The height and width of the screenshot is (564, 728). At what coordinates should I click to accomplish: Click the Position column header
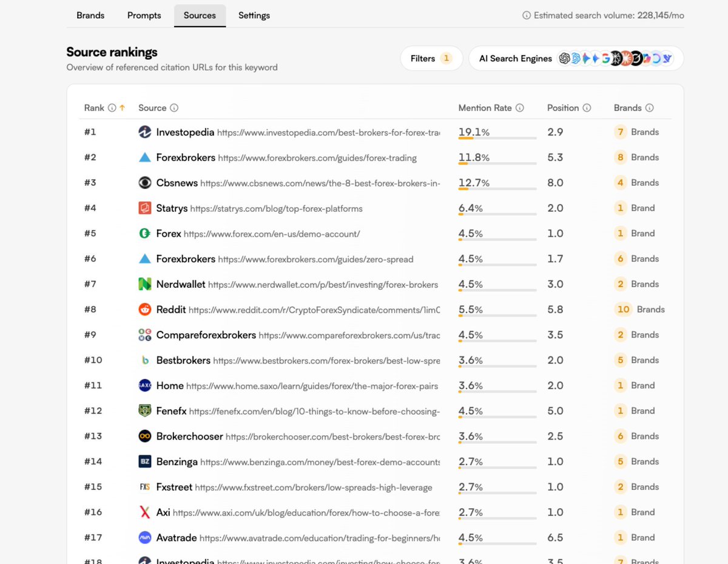point(563,108)
